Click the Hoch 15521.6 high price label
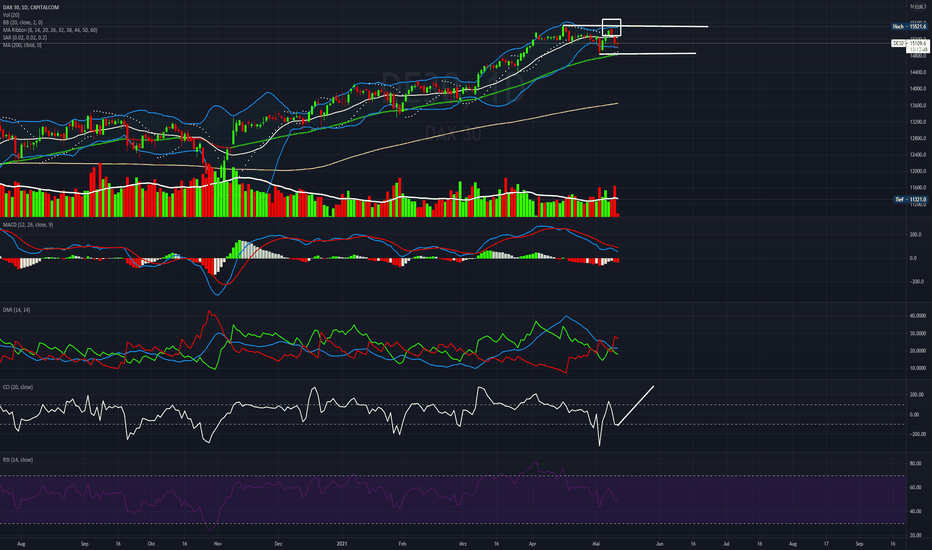This screenshot has width=932, height=550. click(909, 27)
